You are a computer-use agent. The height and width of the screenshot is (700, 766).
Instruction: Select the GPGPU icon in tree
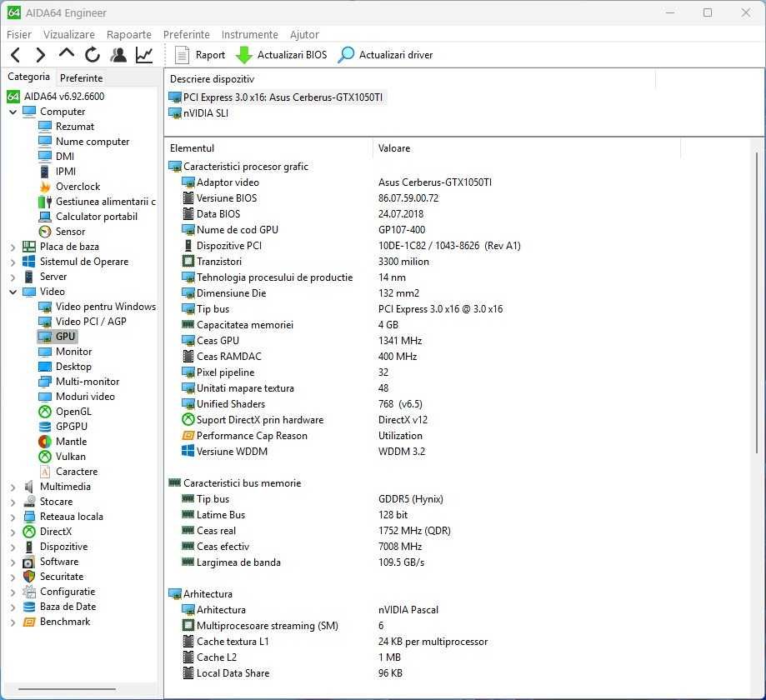(x=45, y=427)
